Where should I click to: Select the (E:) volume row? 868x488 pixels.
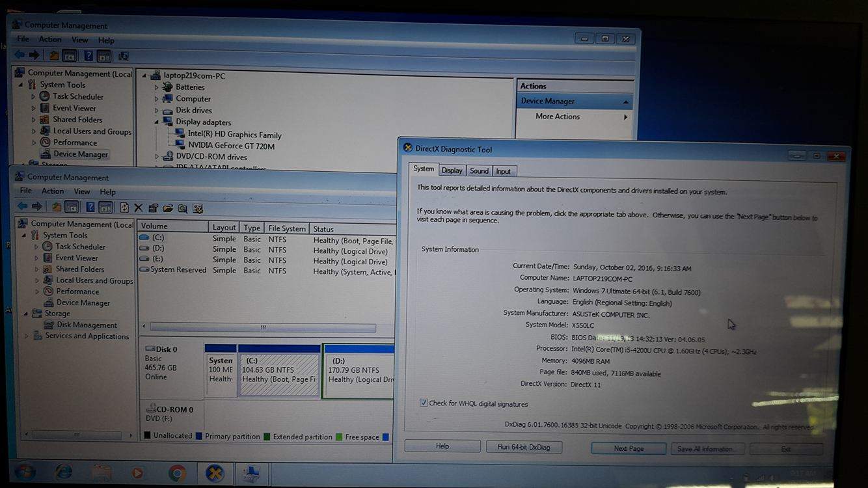pyautogui.click(x=267, y=260)
